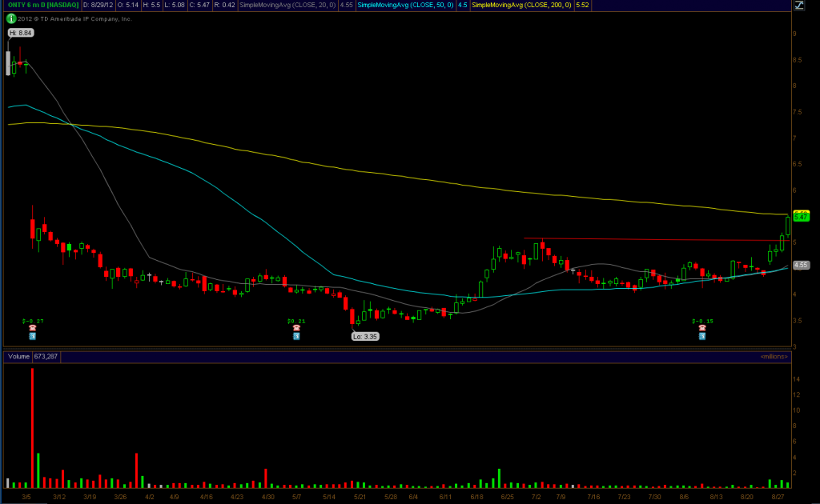
Task: Click the 4/30 date on the time axis
Action: coord(267,497)
